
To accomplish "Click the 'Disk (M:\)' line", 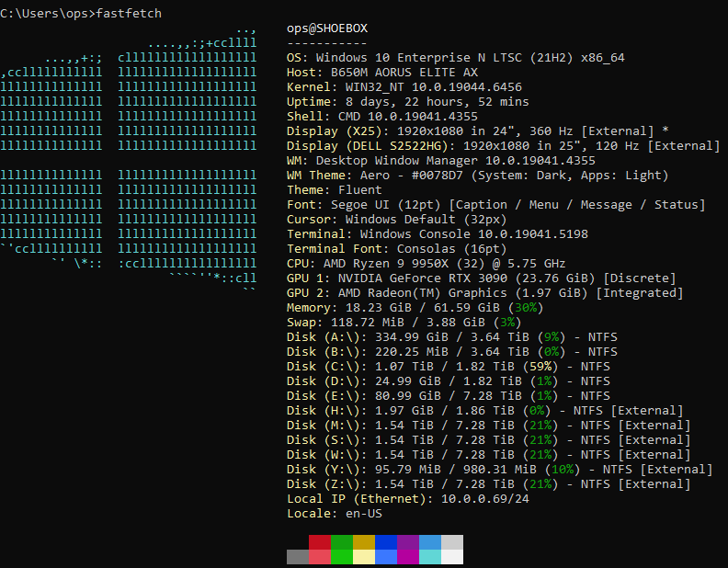I will pos(489,425).
